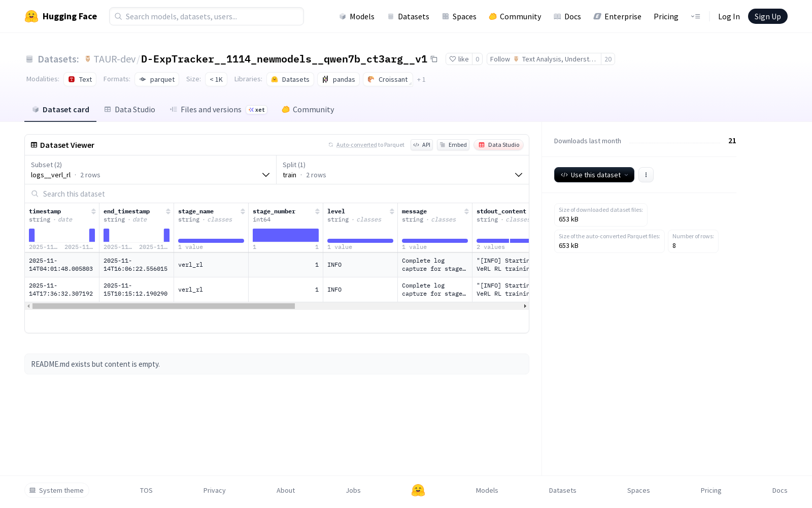Open the dataset Community tab

(x=308, y=110)
